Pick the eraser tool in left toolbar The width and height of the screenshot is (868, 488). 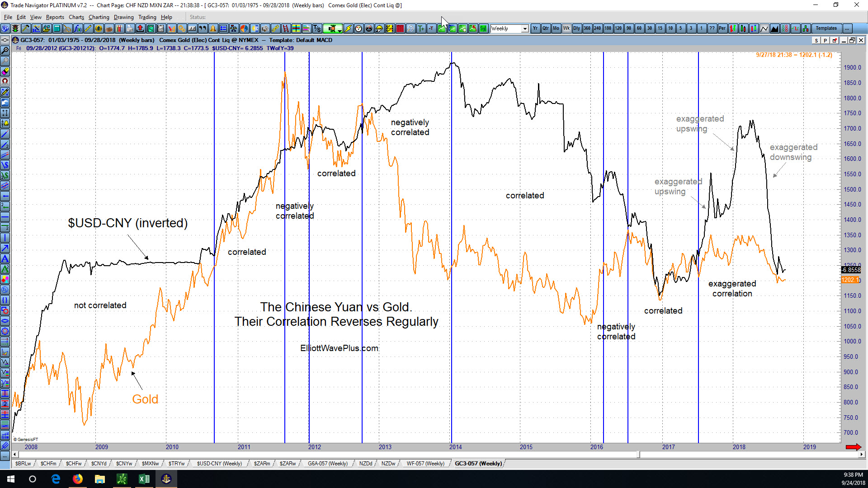pos(5,71)
